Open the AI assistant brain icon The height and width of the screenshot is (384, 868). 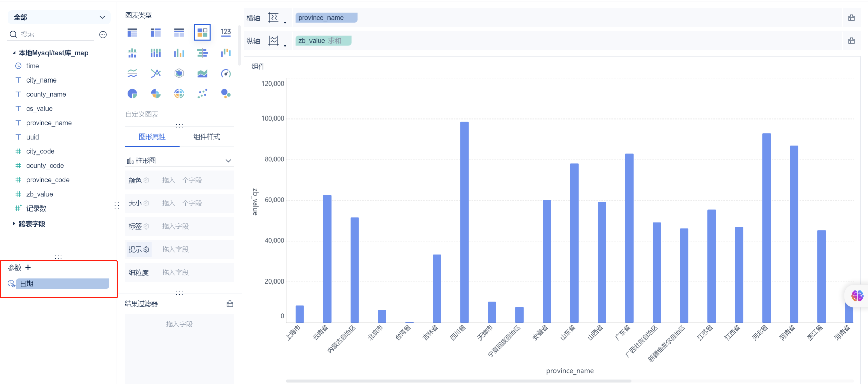tap(857, 296)
